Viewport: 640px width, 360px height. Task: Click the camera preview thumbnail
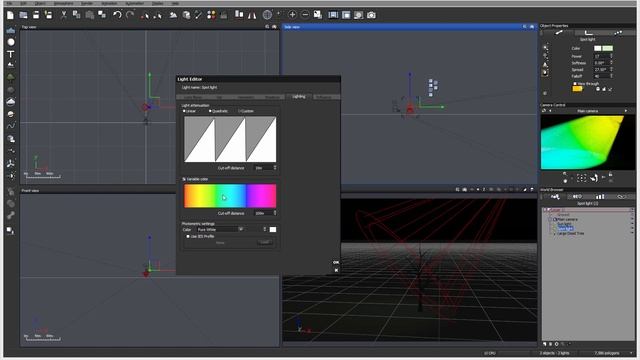(588, 142)
